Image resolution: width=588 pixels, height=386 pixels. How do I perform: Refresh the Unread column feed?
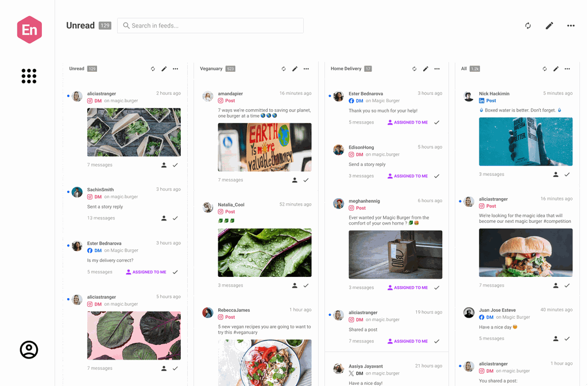[x=153, y=69]
